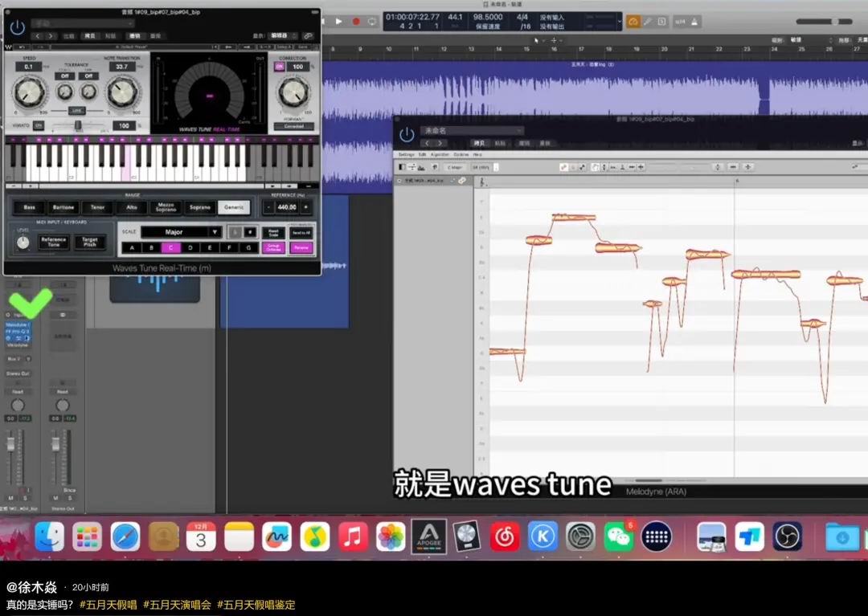The image size is (868, 616).
Task: Open the Melodyne Algorithm menu
Action: pos(440,154)
